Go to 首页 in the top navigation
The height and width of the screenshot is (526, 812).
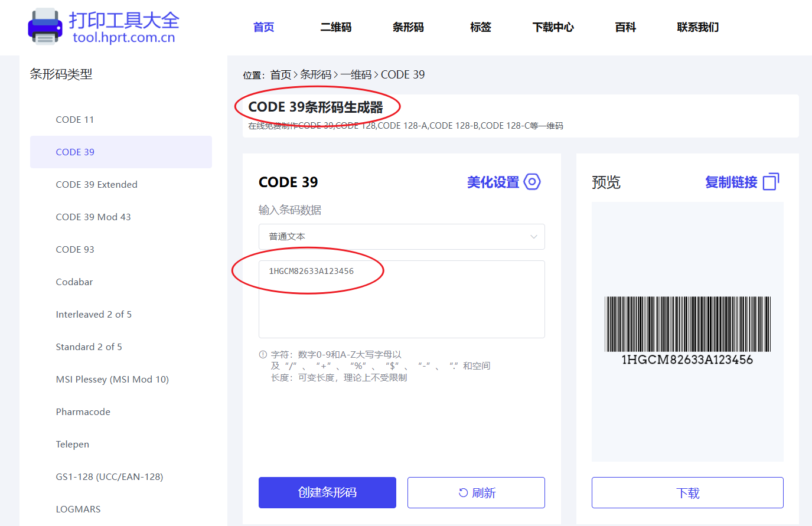click(263, 27)
